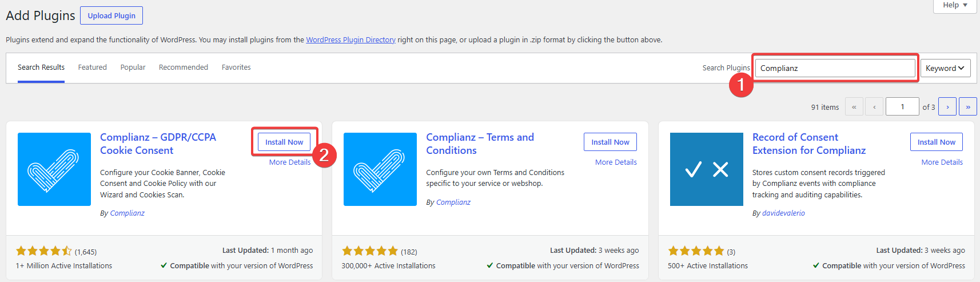980x282 pixels.
Task: Open the Favorites tab
Action: click(236, 67)
